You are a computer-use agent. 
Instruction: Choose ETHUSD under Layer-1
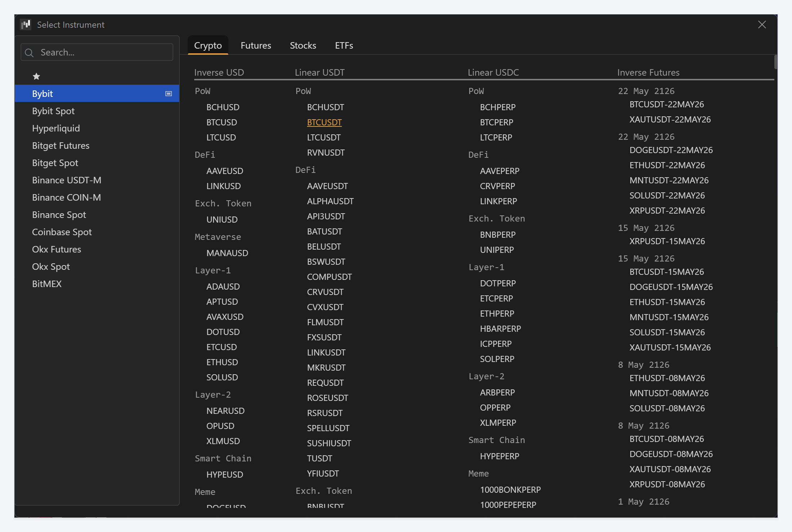pos(222,362)
